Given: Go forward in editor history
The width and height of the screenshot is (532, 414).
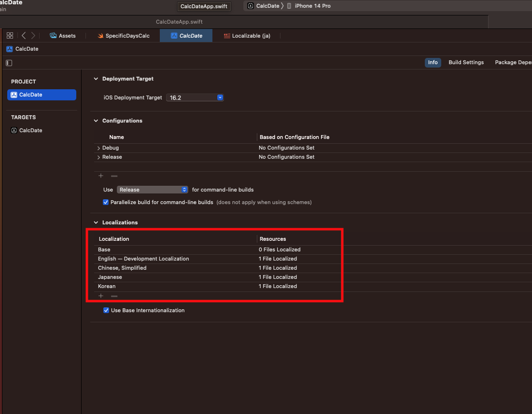Looking at the screenshot, I should click(33, 36).
